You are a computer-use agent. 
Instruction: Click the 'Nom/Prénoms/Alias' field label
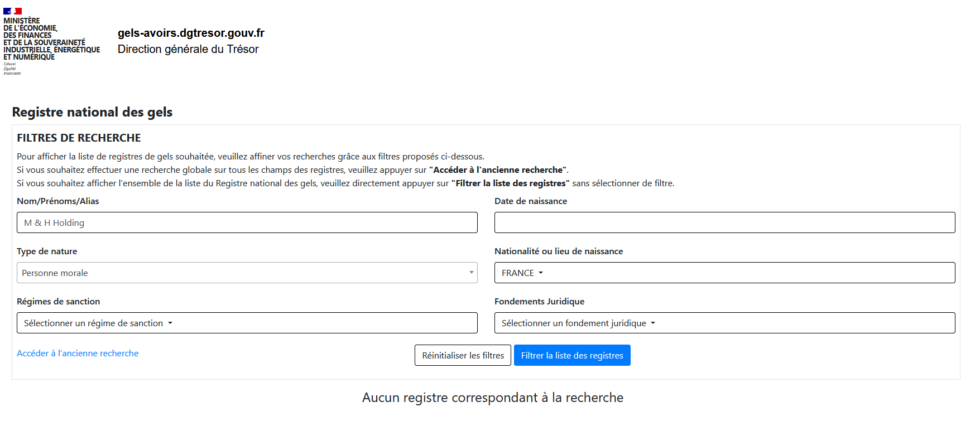click(58, 201)
